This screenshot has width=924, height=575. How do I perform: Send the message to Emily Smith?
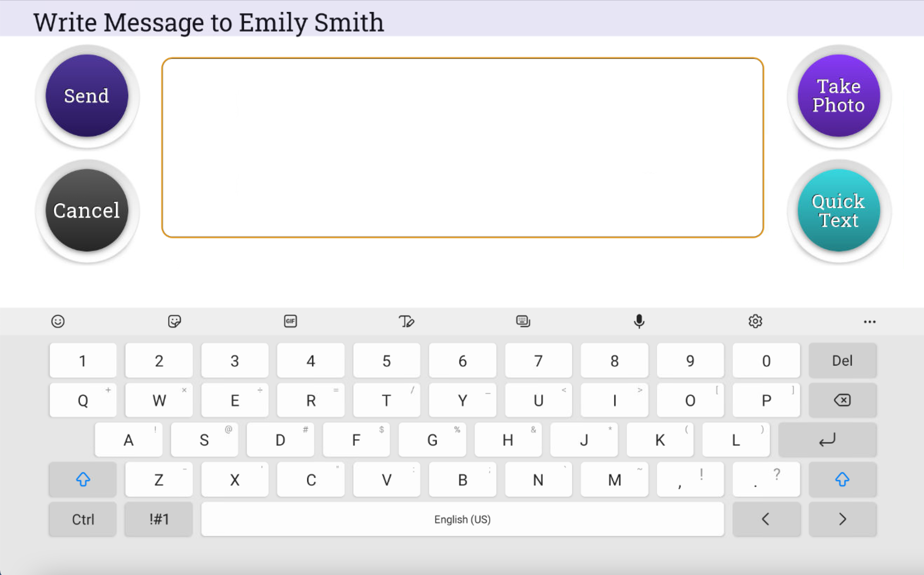pos(87,96)
